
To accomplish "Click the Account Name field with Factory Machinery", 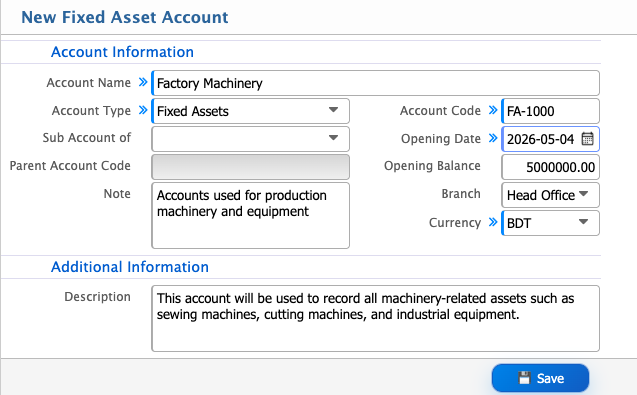I will pyautogui.click(x=375, y=83).
